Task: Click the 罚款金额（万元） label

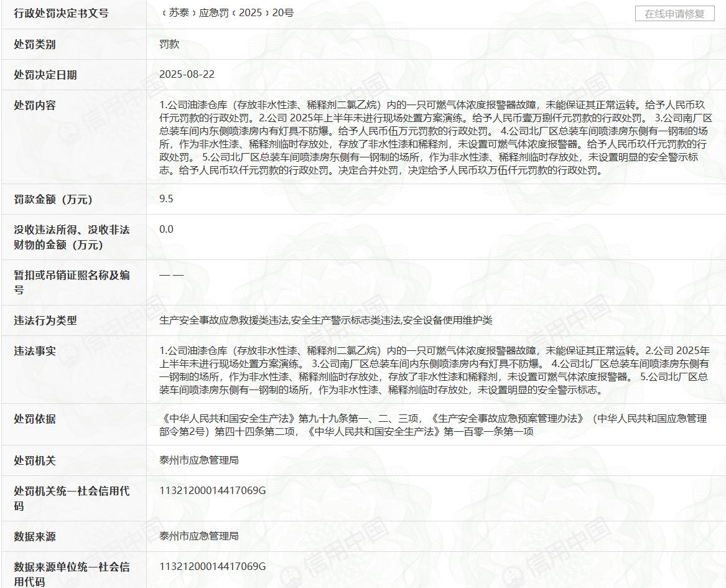Action: (54, 200)
